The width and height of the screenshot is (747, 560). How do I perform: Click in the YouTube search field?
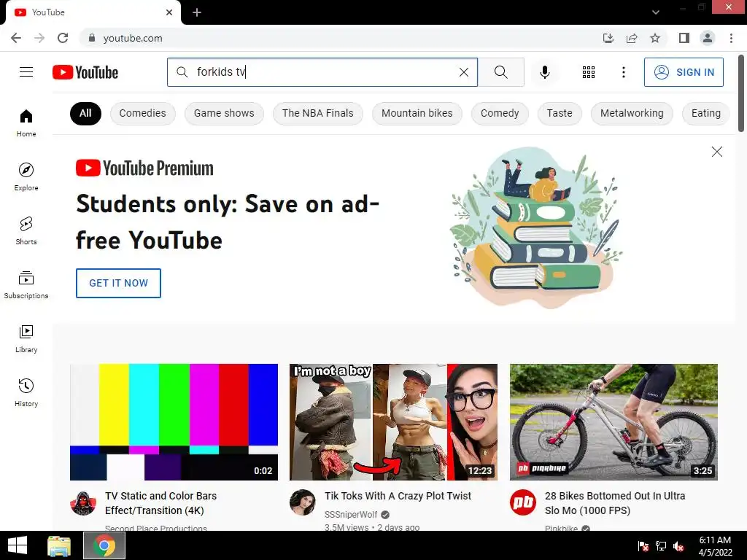pyautogui.click(x=322, y=72)
